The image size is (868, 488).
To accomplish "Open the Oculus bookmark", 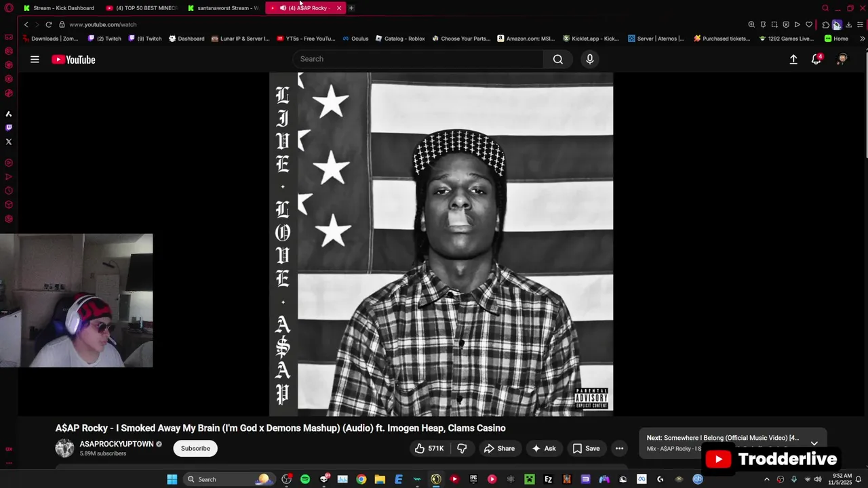I will pyautogui.click(x=355, y=39).
